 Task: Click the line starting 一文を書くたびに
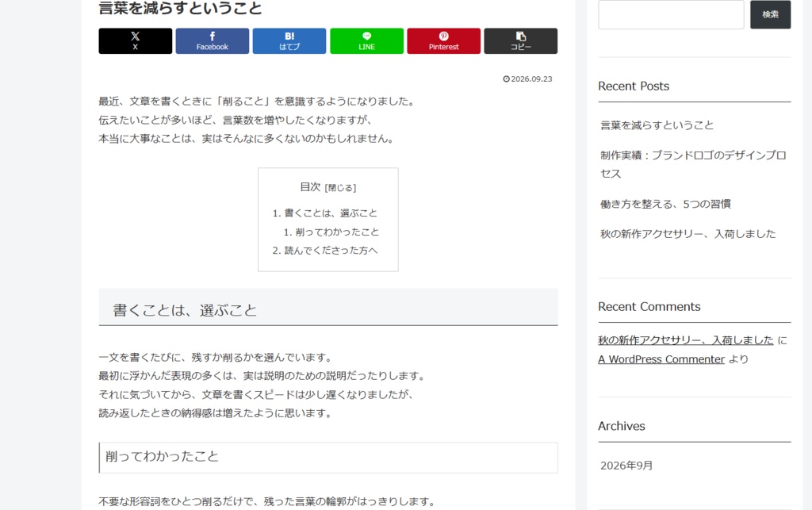pyautogui.click(x=217, y=357)
